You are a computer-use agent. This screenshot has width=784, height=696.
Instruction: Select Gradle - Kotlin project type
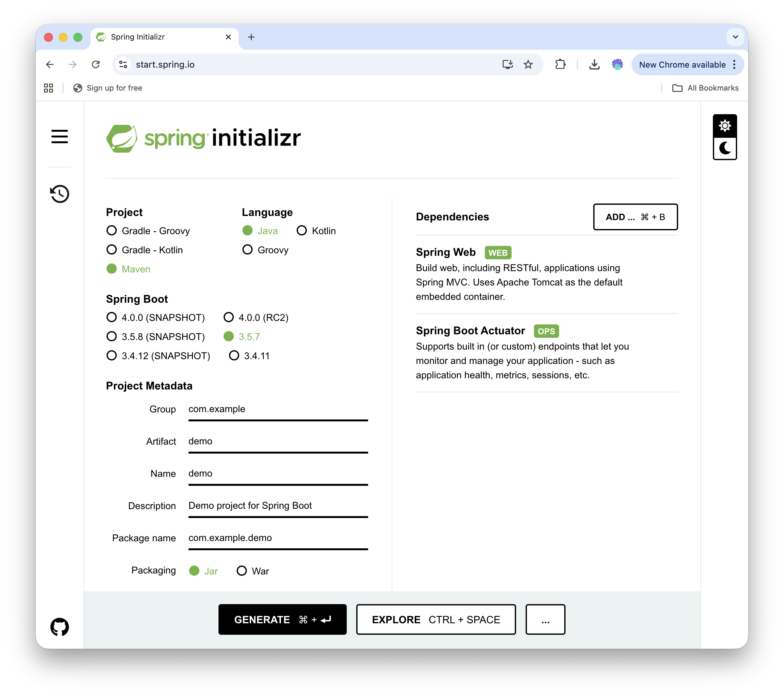tap(112, 250)
